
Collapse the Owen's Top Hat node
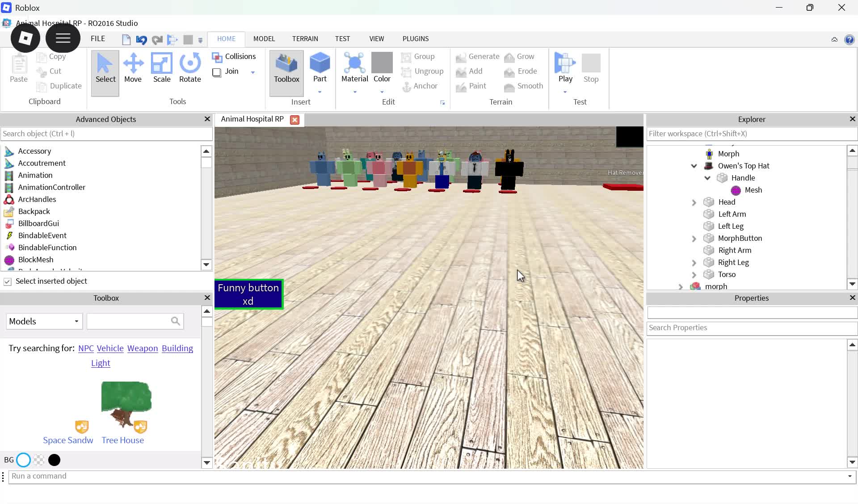694,166
